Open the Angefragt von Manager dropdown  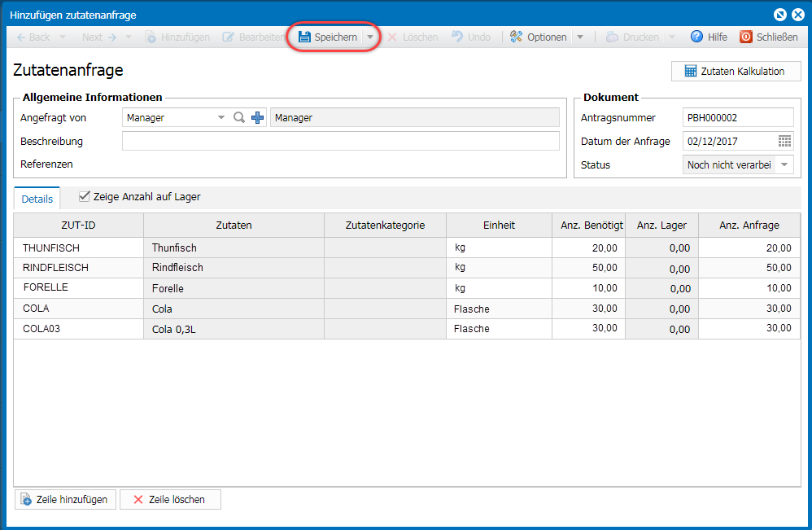tap(221, 117)
